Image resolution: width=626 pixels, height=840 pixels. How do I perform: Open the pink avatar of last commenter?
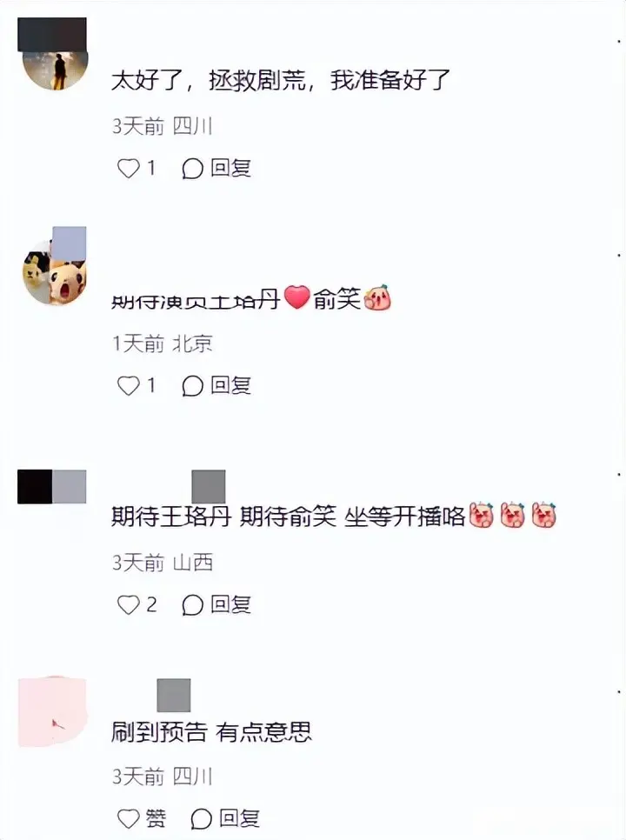[52, 711]
